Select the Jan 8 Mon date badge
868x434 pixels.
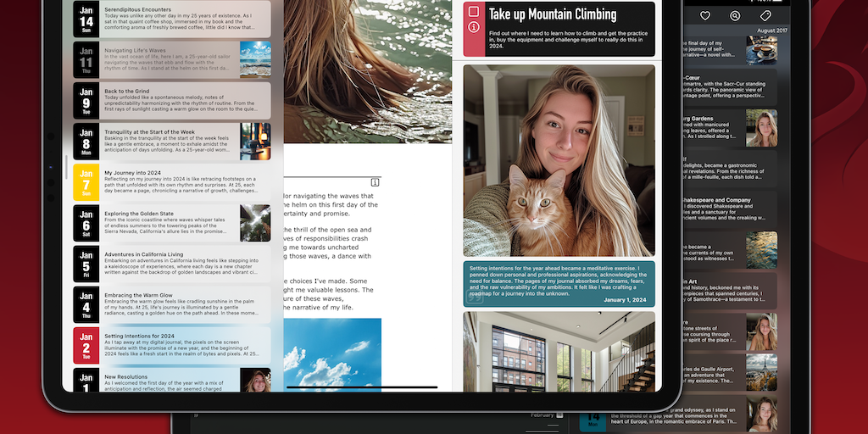86,142
